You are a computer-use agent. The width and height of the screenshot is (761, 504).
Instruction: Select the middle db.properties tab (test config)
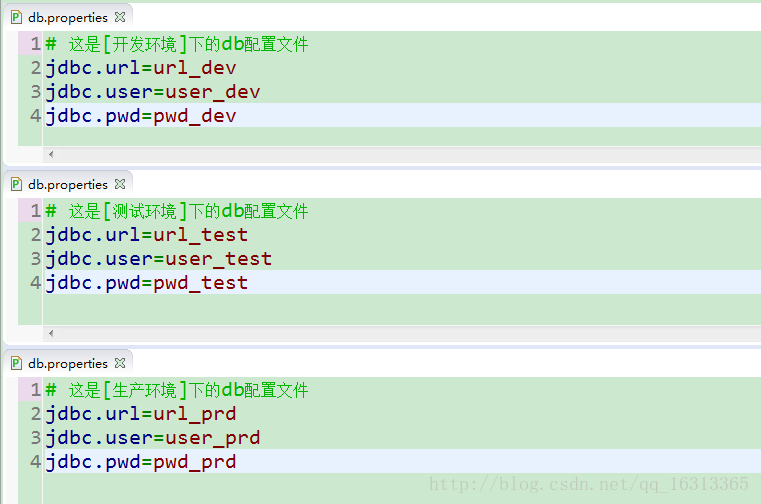(x=68, y=185)
